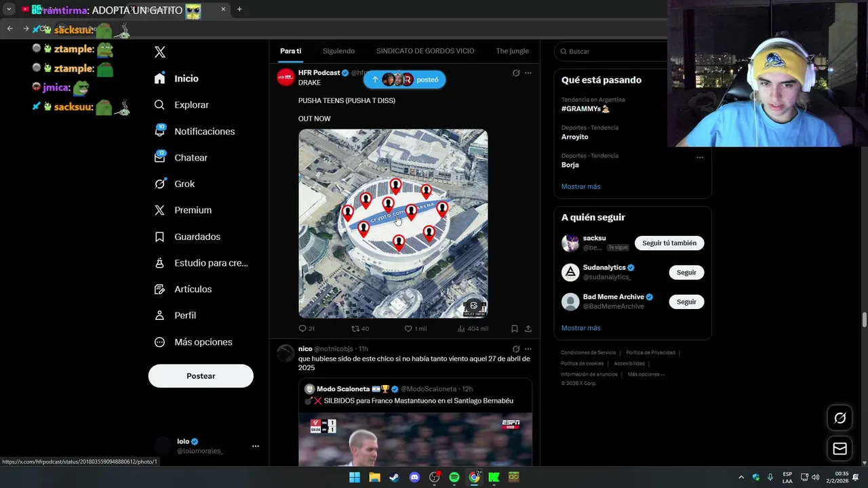Click Mostrar más under trends
The image size is (868, 488).
(x=580, y=186)
